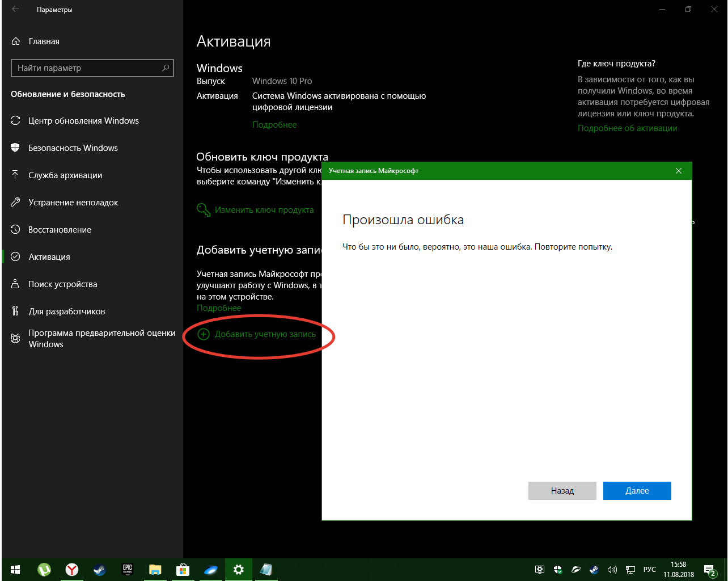
Task: Click the back arrow in Settings title bar
Action: click(15, 10)
